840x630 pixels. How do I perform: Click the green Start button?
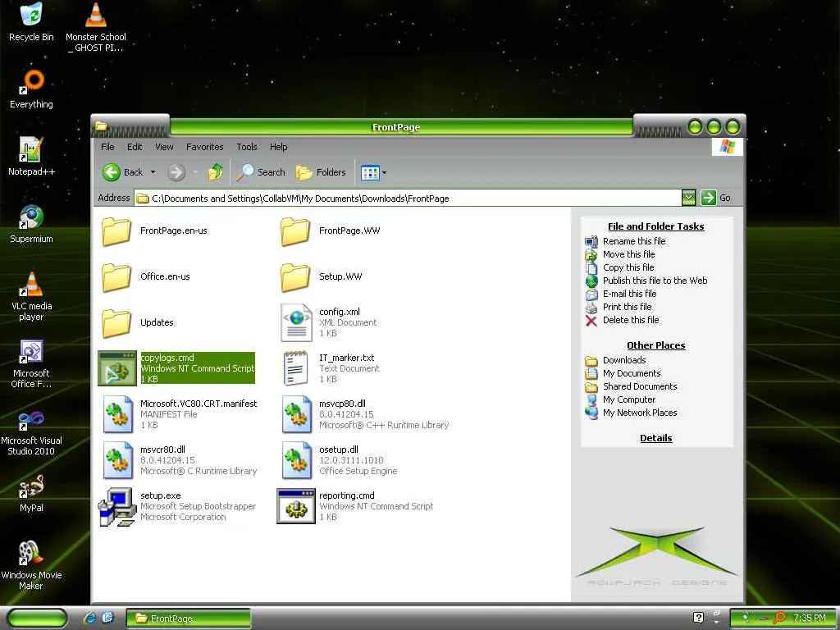click(x=37, y=619)
